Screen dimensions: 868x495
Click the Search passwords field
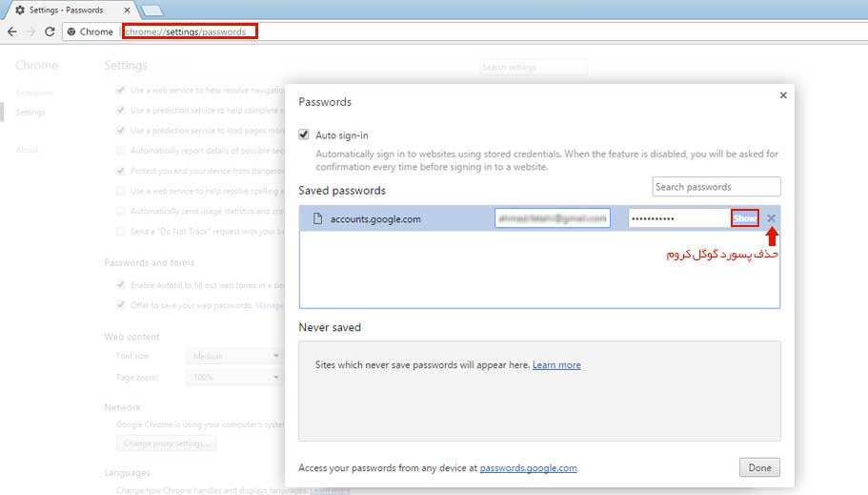717,187
